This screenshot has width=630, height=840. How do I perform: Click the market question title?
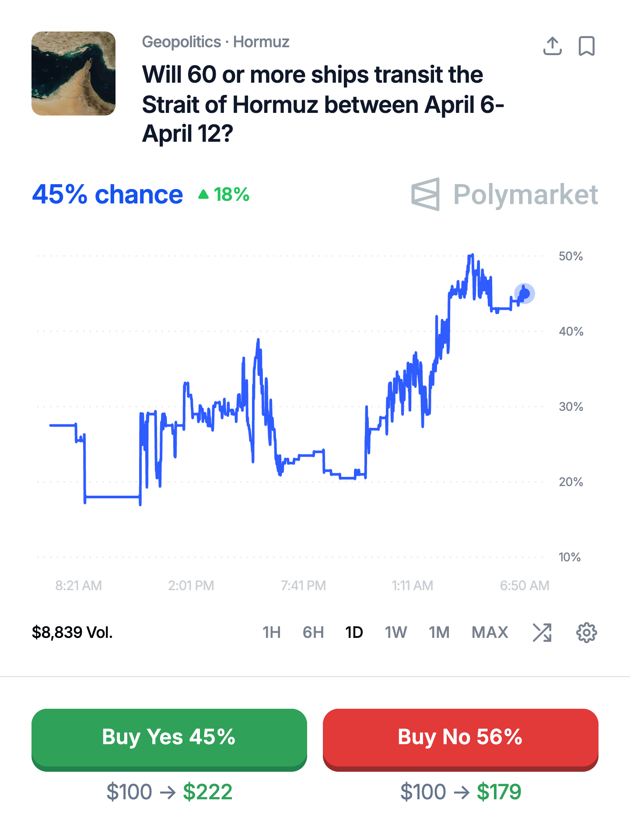[x=323, y=104]
